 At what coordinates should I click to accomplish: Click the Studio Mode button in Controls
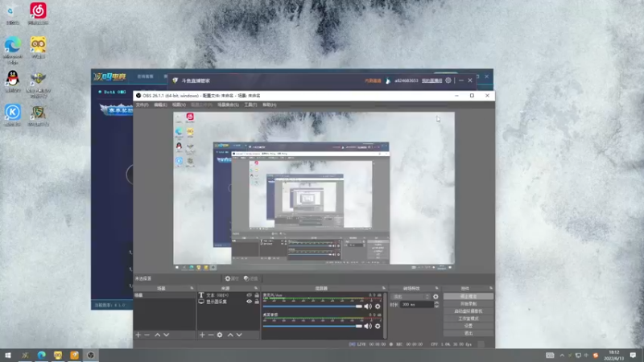coord(469,319)
